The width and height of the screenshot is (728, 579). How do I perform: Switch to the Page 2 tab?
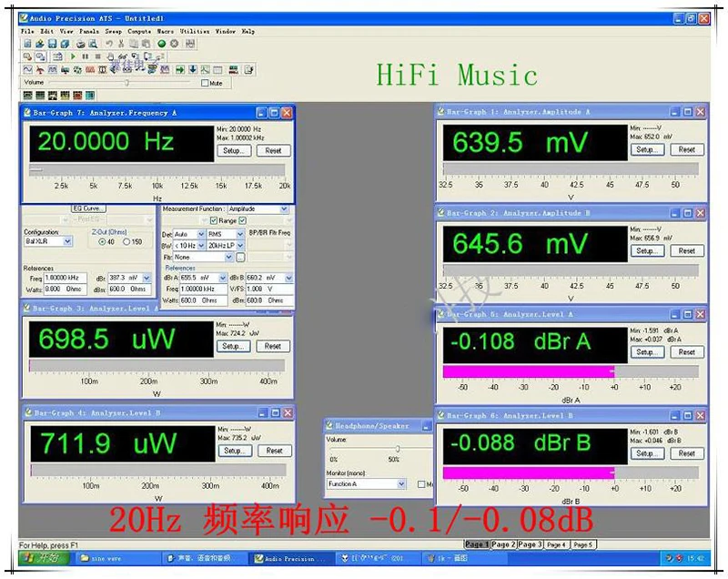point(503,544)
